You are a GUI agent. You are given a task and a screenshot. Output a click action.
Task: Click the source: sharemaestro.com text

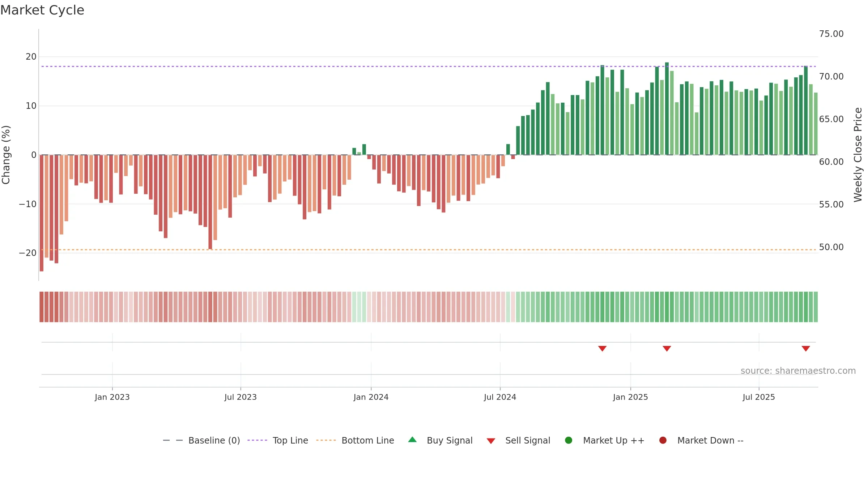(x=798, y=371)
